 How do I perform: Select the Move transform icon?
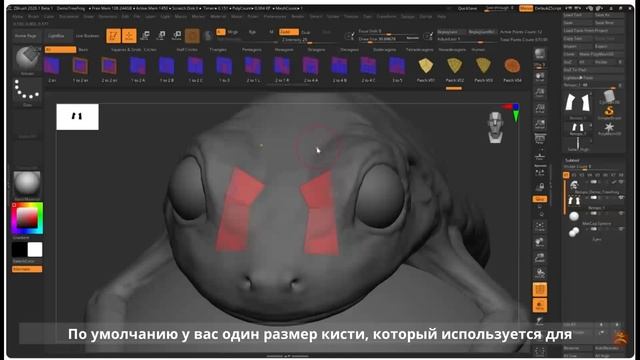tap(145, 36)
